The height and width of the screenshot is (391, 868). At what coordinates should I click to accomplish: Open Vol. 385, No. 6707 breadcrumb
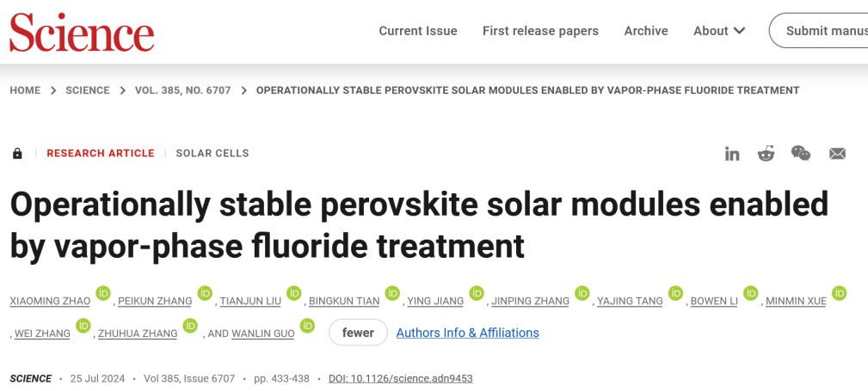tap(183, 90)
